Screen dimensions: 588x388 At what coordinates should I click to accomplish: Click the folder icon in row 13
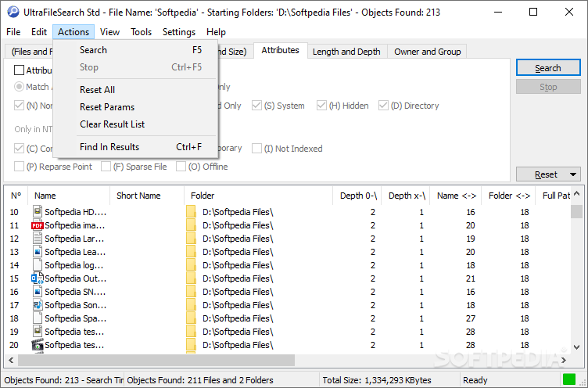pyautogui.click(x=192, y=252)
